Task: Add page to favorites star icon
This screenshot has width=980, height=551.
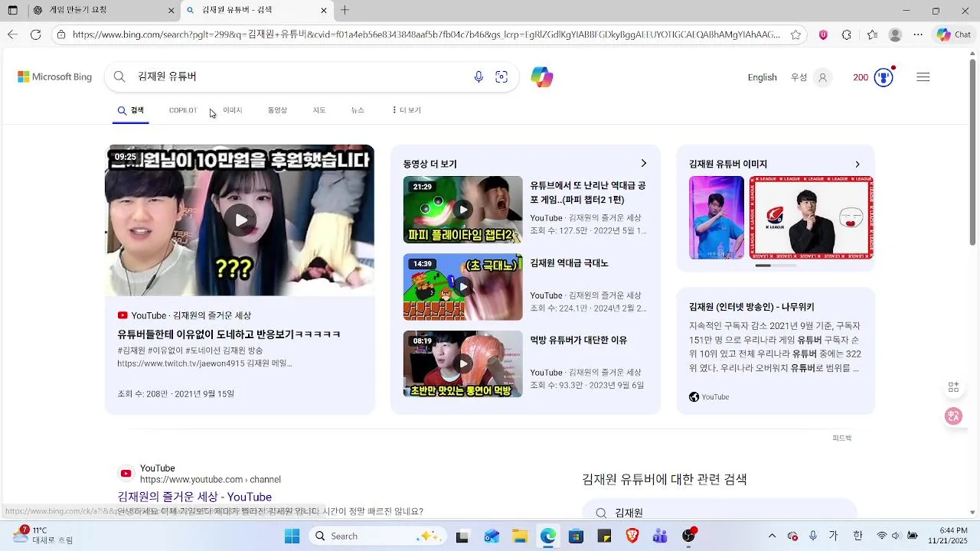Action: 796,34
